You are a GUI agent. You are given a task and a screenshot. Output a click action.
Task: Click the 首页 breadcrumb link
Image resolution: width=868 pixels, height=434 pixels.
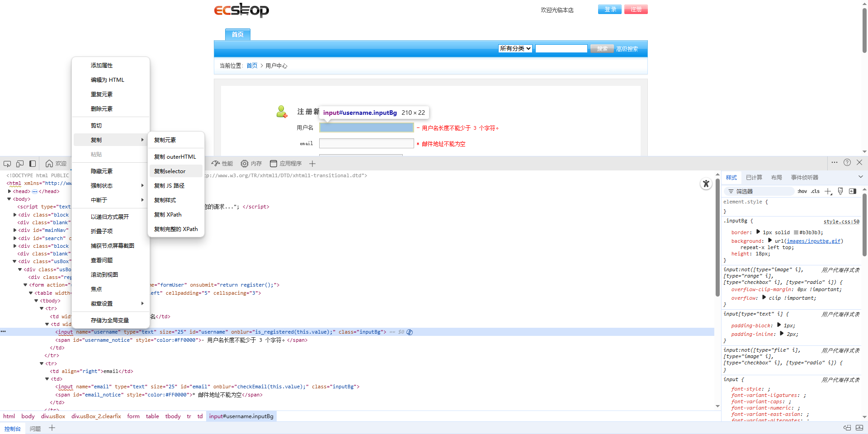(252, 66)
